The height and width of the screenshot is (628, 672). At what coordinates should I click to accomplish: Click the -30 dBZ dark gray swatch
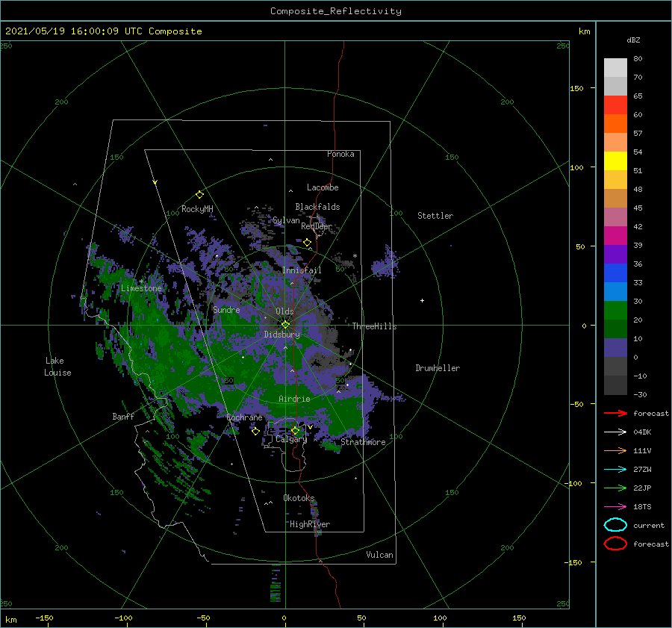point(615,385)
